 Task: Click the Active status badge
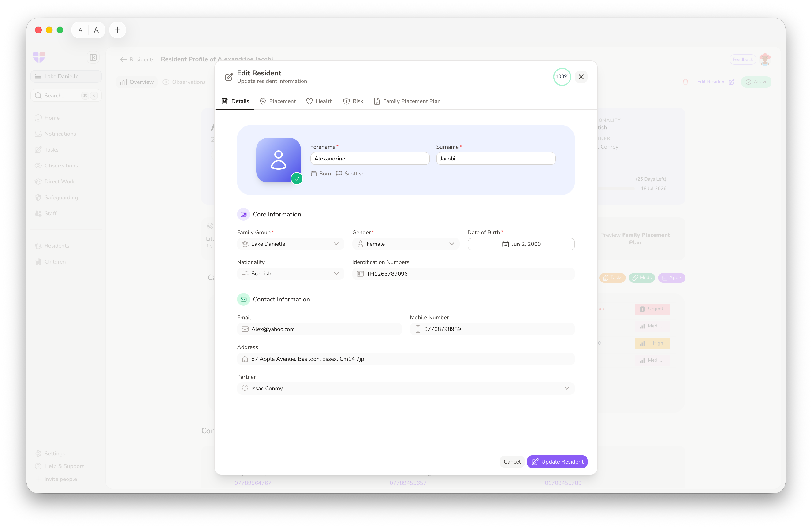756,82
